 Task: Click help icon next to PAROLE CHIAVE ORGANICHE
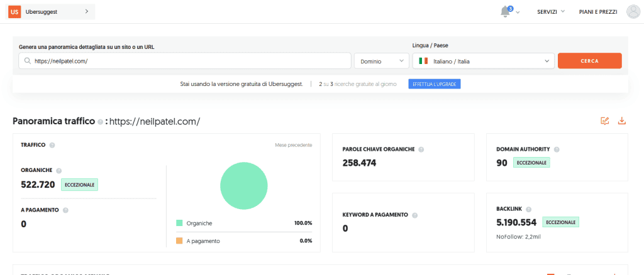[x=421, y=149]
